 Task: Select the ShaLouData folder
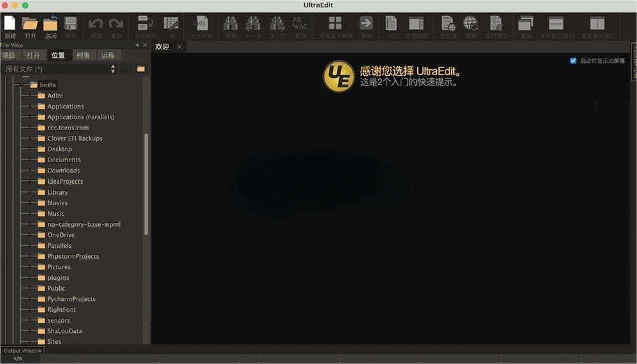65,331
